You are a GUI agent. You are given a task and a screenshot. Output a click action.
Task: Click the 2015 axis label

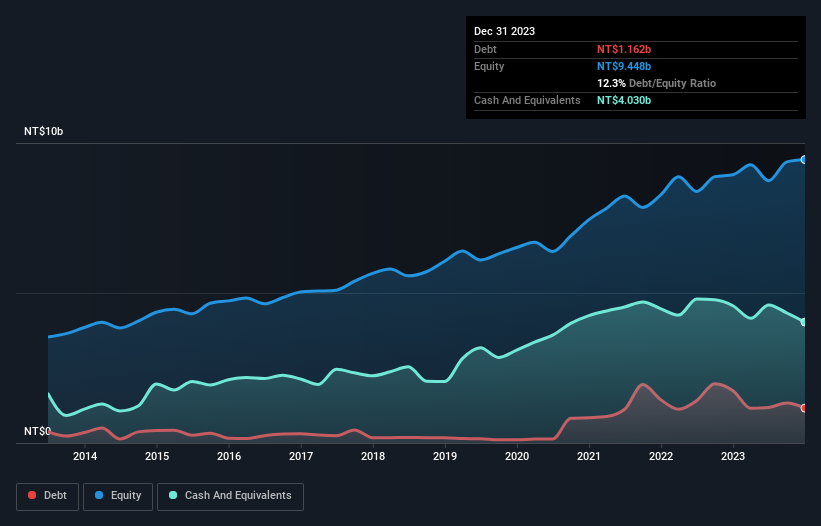coord(157,456)
